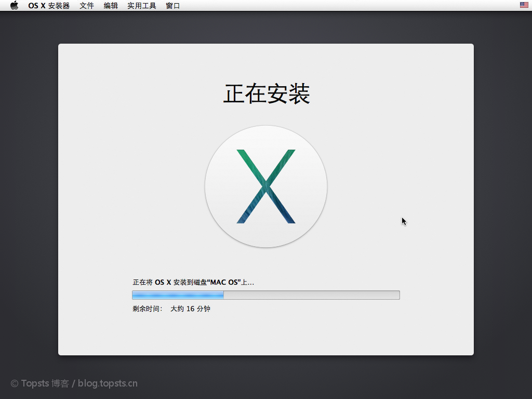The image size is (532, 399).
Task: Open the 编辑 menu
Action: 111,6
